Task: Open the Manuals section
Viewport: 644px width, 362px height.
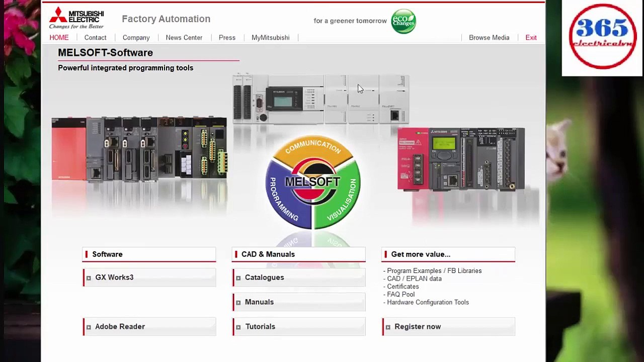Action: (299, 302)
